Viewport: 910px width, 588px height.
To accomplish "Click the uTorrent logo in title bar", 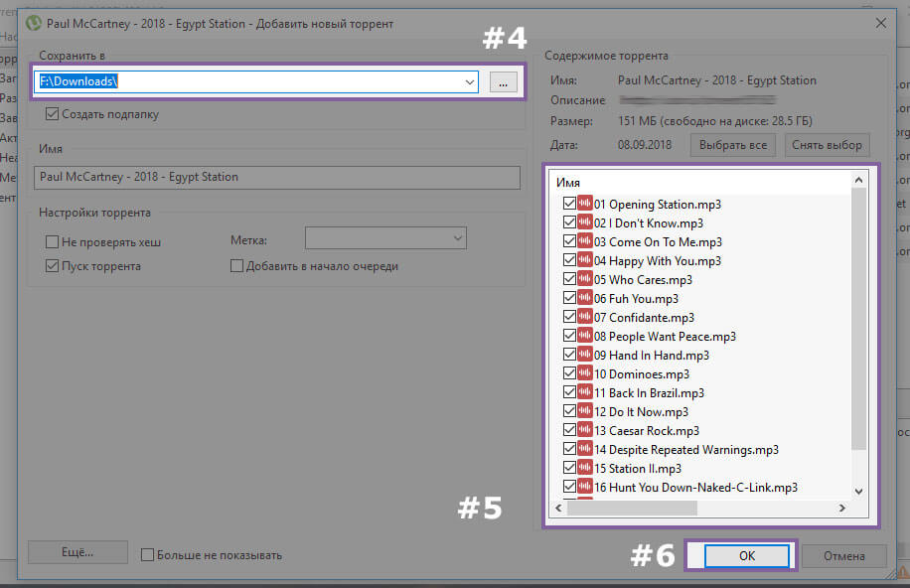I will tap(33, 23).
